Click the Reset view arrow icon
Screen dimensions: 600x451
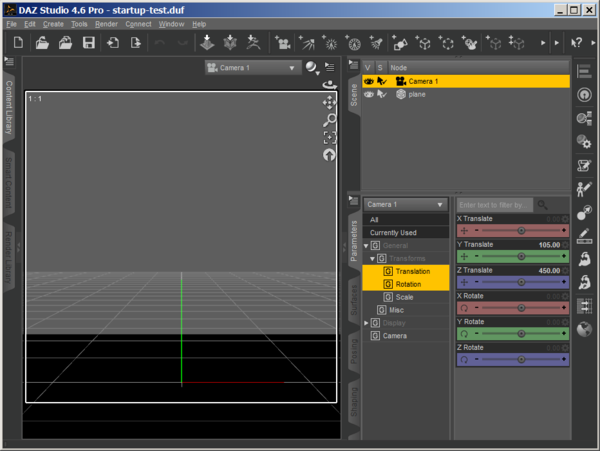[329, 155]
